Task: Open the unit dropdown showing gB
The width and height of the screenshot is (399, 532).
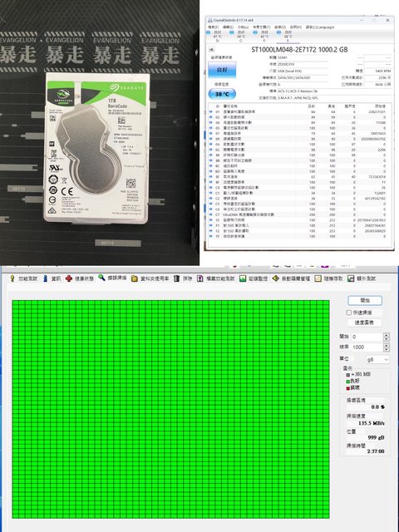Action: click(x=377, y=359)
